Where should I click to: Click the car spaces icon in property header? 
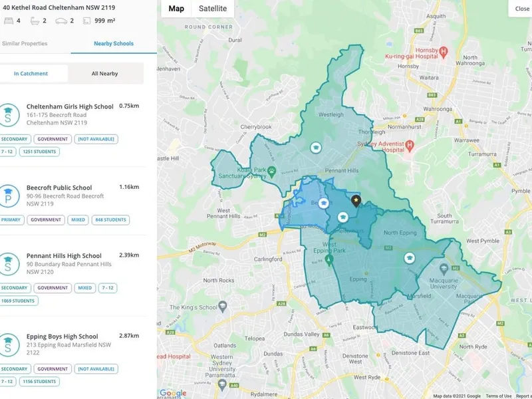point(61,21)
